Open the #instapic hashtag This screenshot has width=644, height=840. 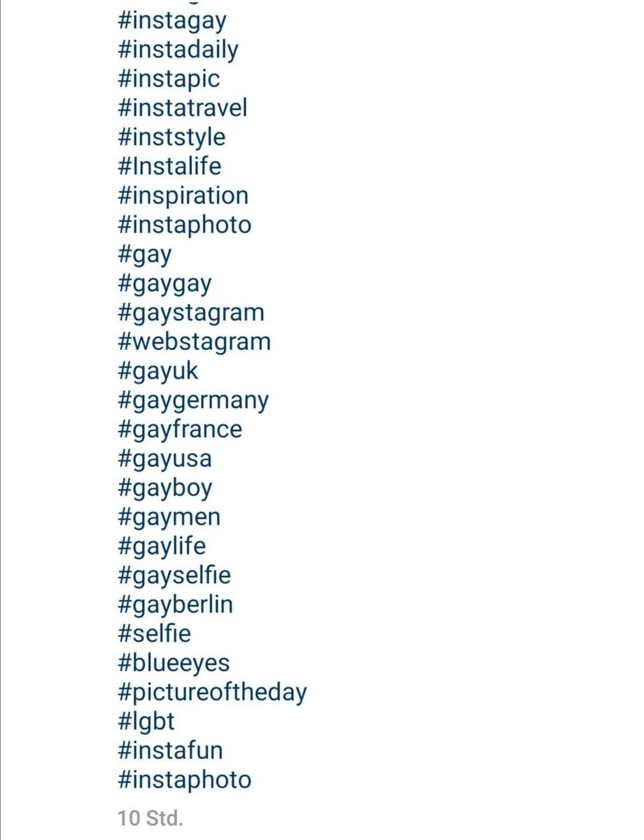(169, 79)
